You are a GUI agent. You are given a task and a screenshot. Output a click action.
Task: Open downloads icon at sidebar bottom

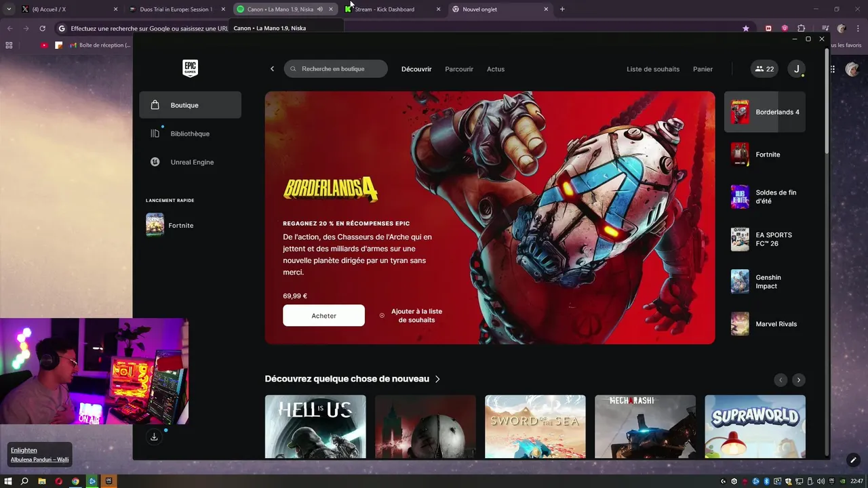[154, 436]
